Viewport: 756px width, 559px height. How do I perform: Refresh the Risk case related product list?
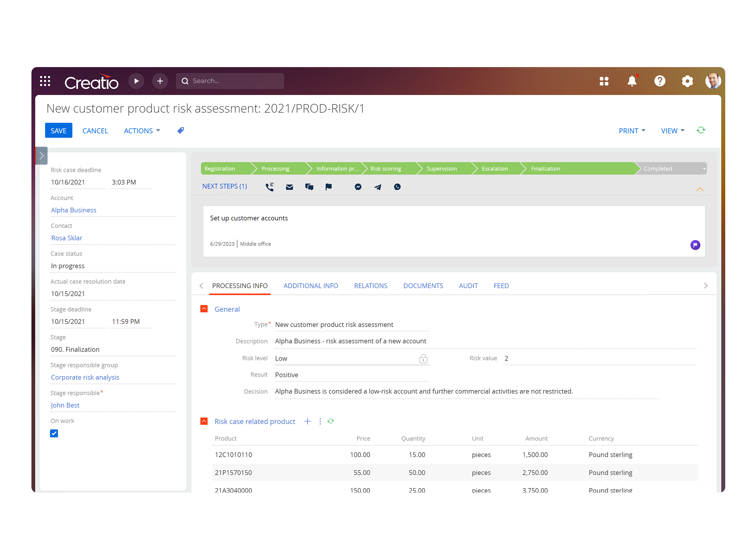(330, 421)
